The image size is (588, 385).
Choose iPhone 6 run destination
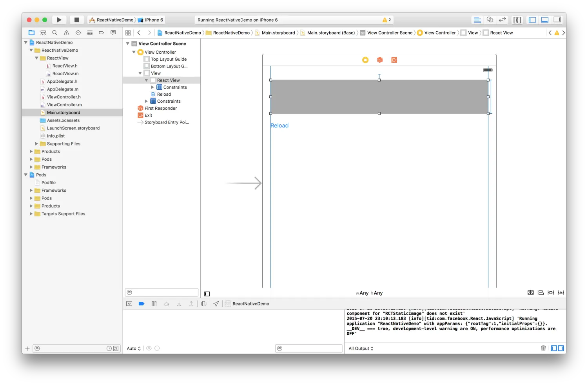click(151, 20)
